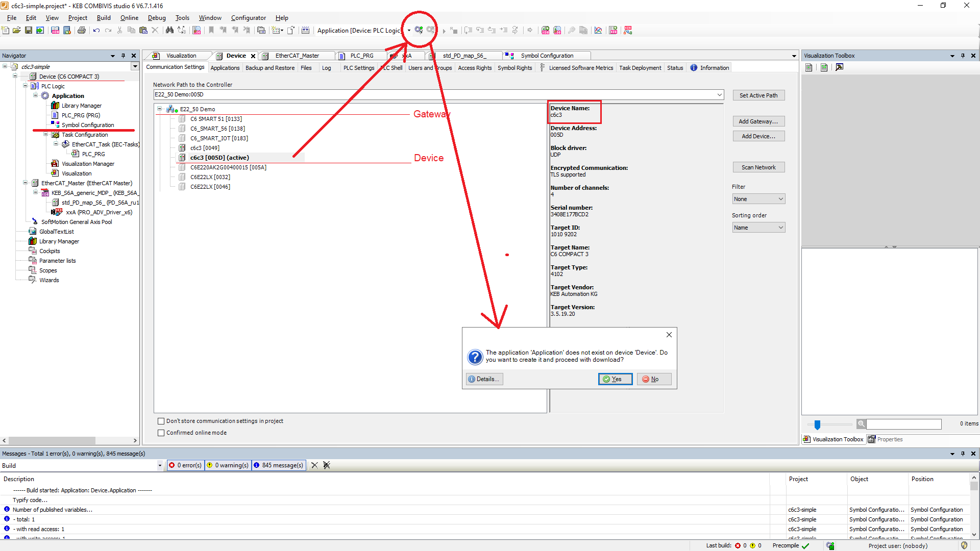Toggle the 0 warning(s) filter button
The image size is (980, 551).
coord(228,465)
